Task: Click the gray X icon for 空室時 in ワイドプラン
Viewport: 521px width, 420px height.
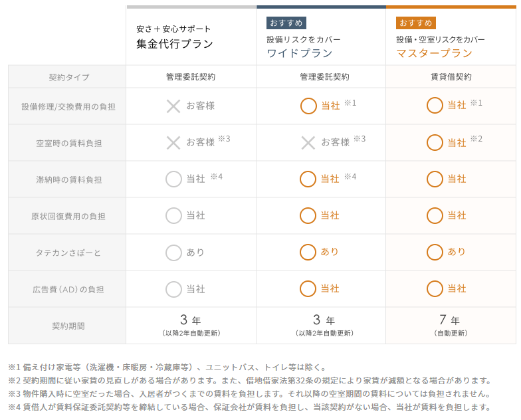Action: tap(308, 143)
